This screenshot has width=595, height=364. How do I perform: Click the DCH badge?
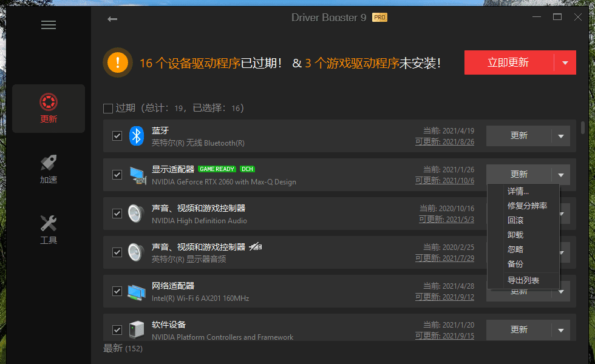click(x=248, y=169)
